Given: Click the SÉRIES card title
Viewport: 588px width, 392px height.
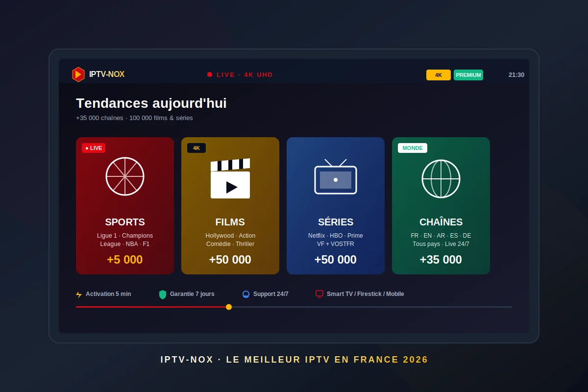Looking at the screenshot, I should click(336, 222).
